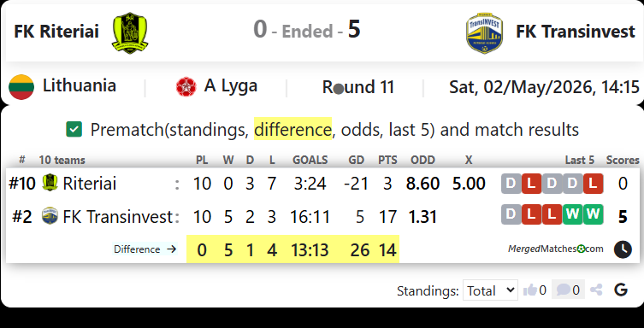Click Transinvest's last win badge

pyautogui.click(x=593, y=214)
